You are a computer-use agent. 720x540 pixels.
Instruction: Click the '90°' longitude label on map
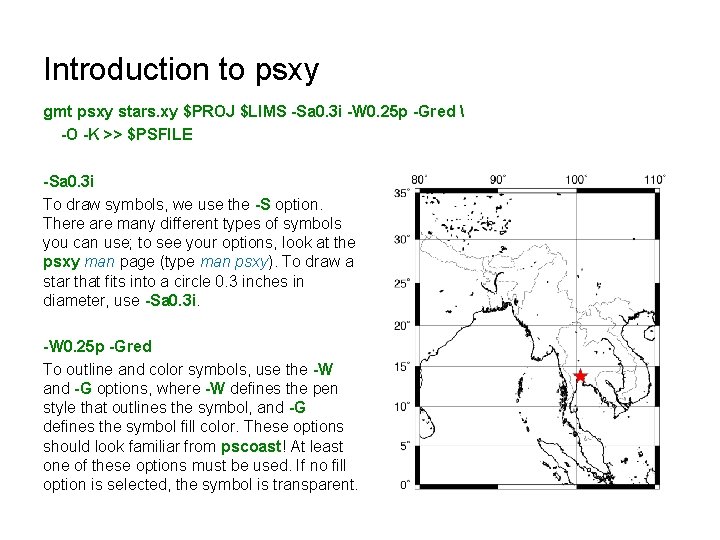498,180
